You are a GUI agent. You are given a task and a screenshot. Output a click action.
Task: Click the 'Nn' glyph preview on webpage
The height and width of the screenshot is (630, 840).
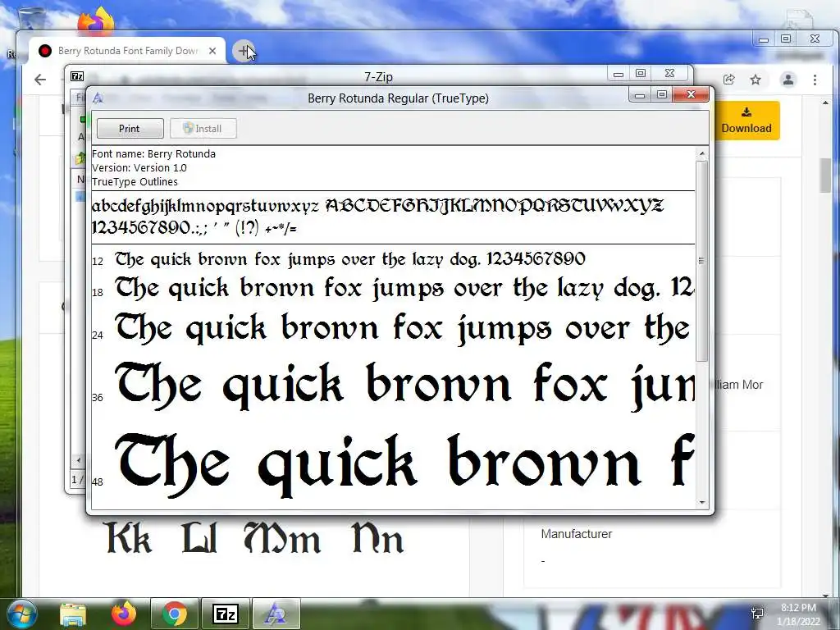click(x=377, y=538)
